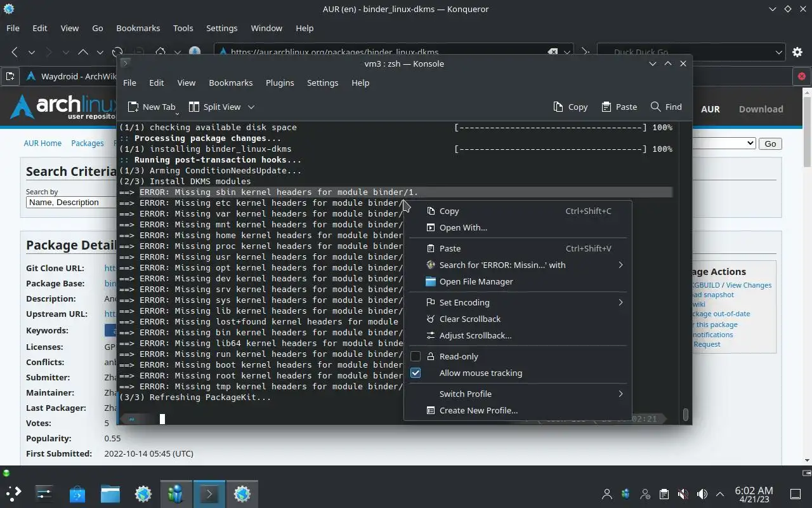Expand the Search for 'ERROR: Missin...' with submenu
812x508 pixels.
tap(518, 265)
